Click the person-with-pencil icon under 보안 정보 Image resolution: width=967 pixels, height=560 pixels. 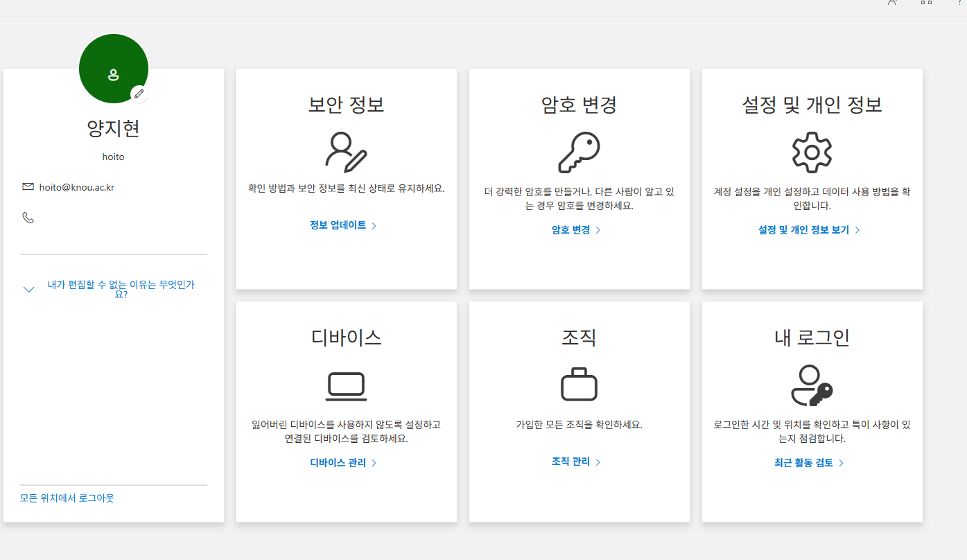(x=347, y=152)
